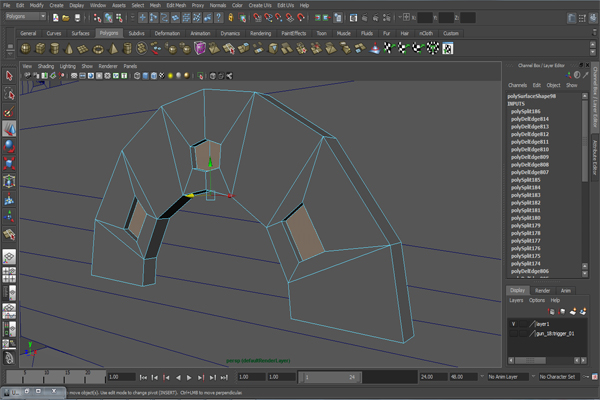Create a polygon cube from shelf
Viewport: 600px width, 400px height.
tap(40, 49)
